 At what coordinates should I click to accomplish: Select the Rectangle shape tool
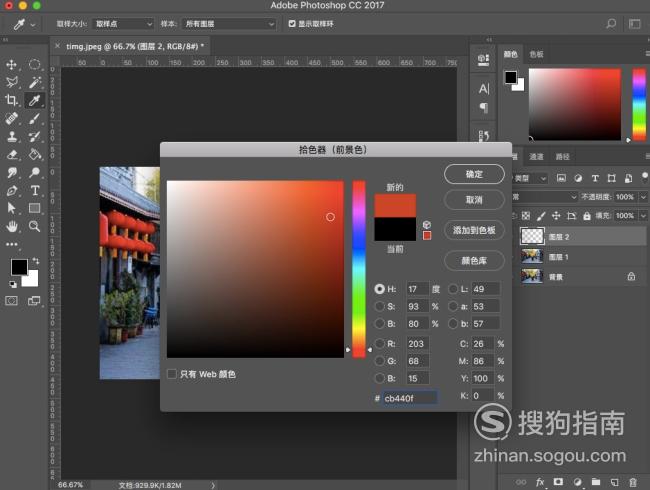coord(34,208)
